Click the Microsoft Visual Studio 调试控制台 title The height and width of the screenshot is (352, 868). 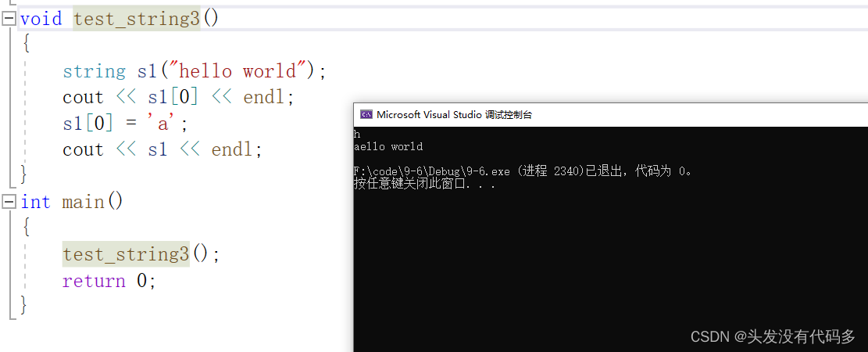454,115
